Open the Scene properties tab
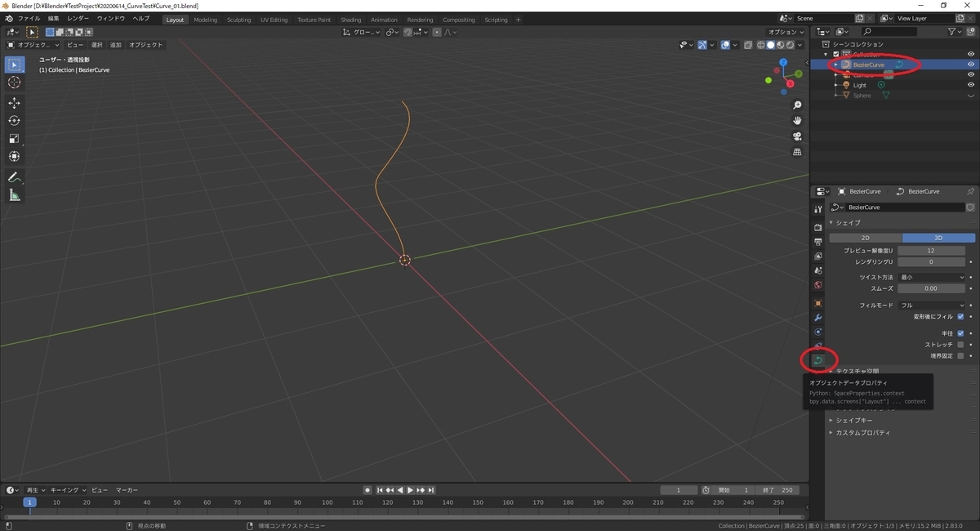Image resolution: width=980 pixels, height=531 pixels. 818,270
